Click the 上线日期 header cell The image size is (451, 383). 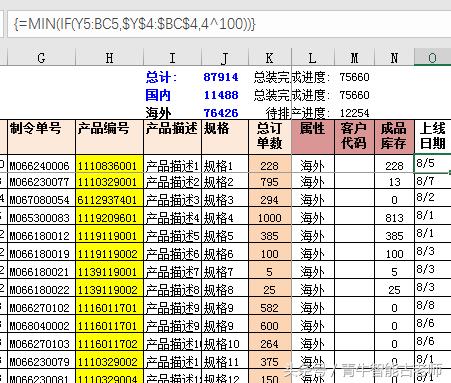[432, 137]
